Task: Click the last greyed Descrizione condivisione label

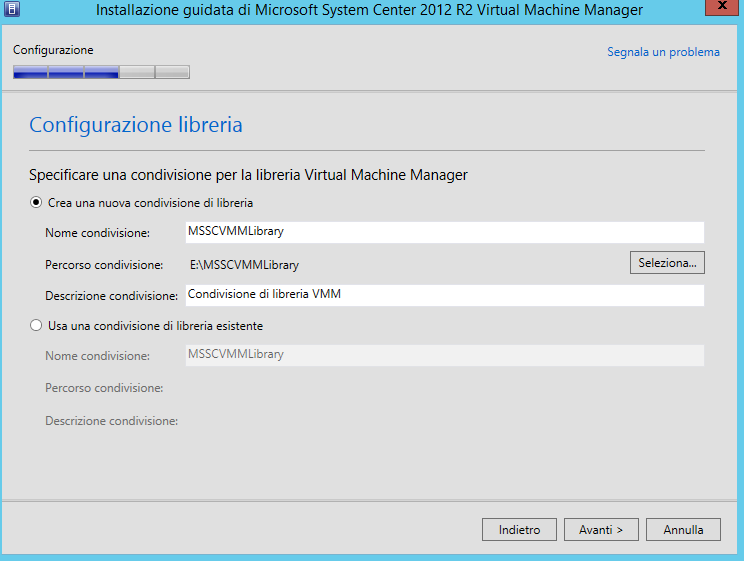Action: coord(111,421)
